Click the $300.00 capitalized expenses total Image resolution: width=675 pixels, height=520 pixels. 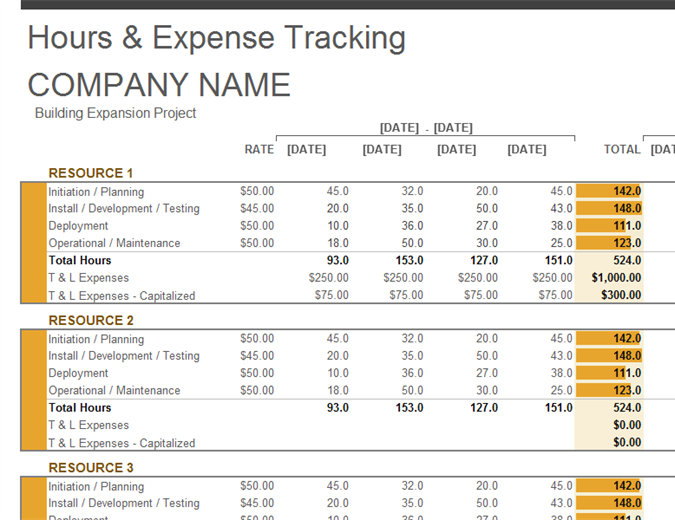[x=621, y=295]
